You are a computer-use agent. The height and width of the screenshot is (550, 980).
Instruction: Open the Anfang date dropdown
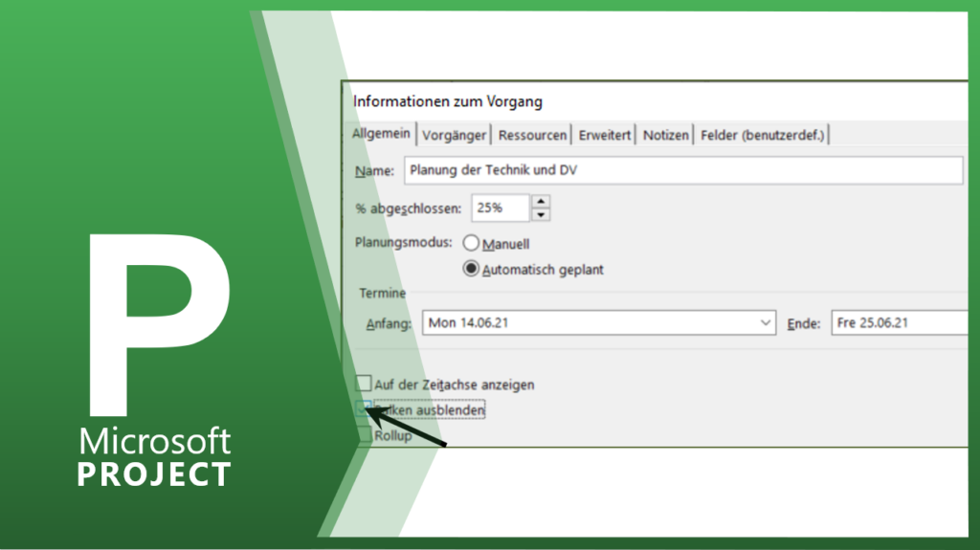coord(765,323)
